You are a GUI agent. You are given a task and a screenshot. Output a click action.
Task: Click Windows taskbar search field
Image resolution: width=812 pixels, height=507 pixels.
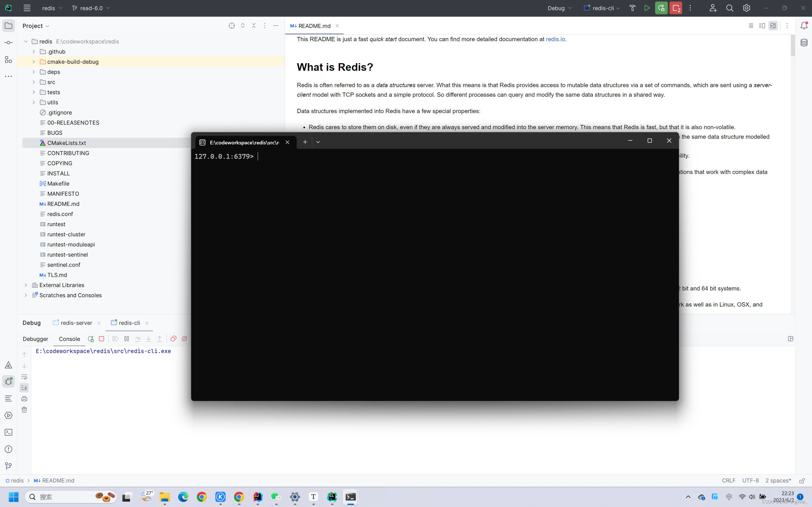(71, 497)
